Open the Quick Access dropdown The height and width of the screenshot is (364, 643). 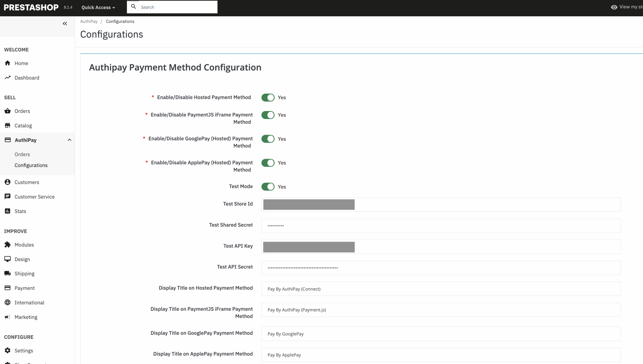98,7
